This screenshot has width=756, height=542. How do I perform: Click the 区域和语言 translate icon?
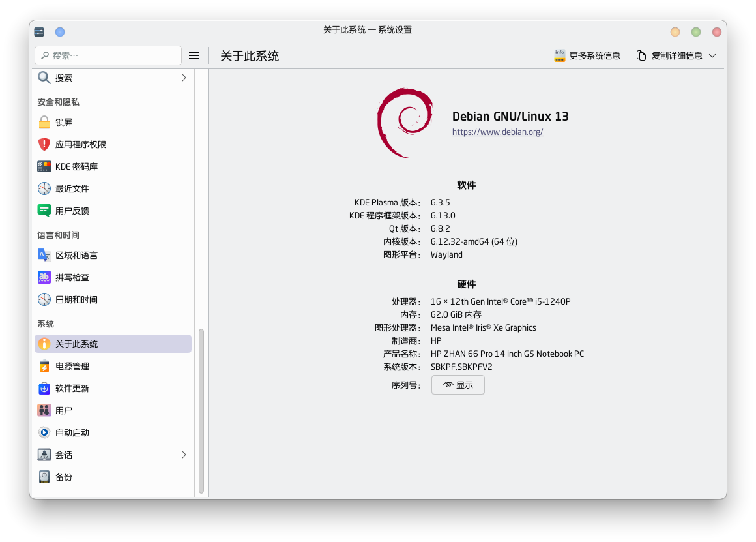point(44,255)
